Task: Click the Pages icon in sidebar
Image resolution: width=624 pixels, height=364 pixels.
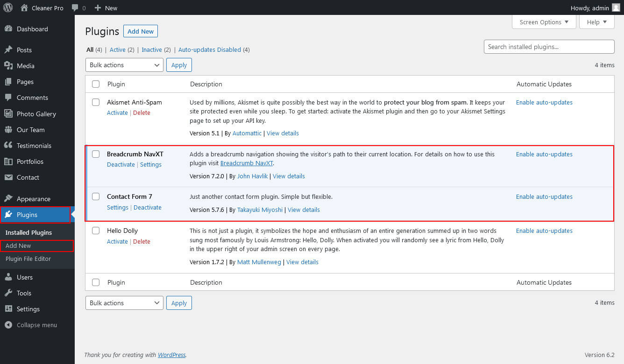Action: (8, 82)
